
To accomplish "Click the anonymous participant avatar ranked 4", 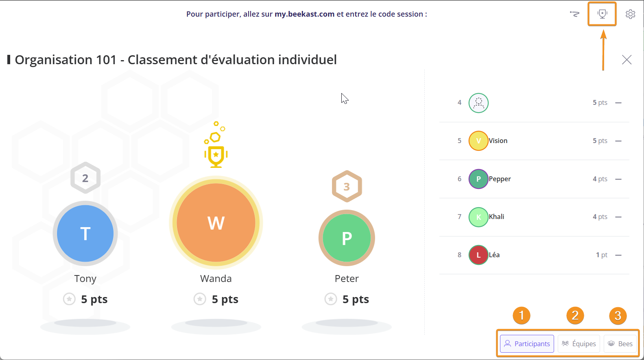I will point(478,103).
